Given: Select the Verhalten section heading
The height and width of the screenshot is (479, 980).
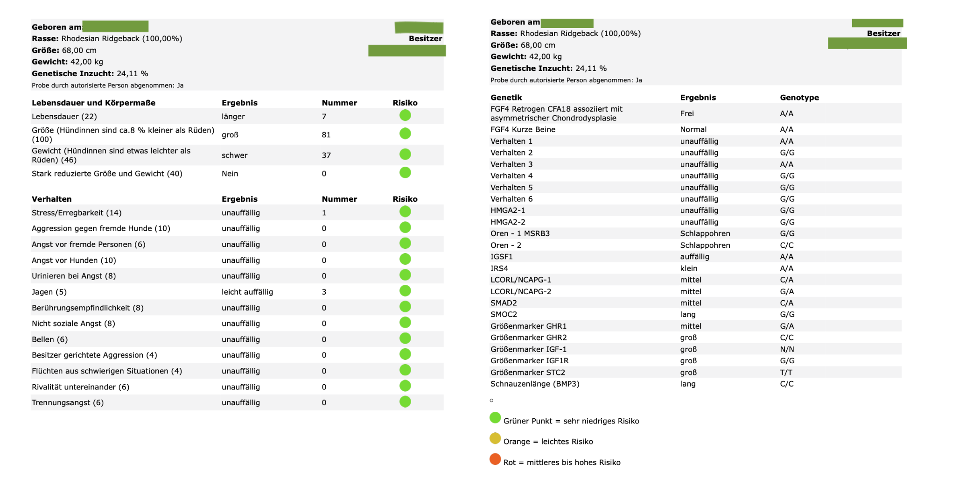Looking at the screenshot, I should point(52,199).
